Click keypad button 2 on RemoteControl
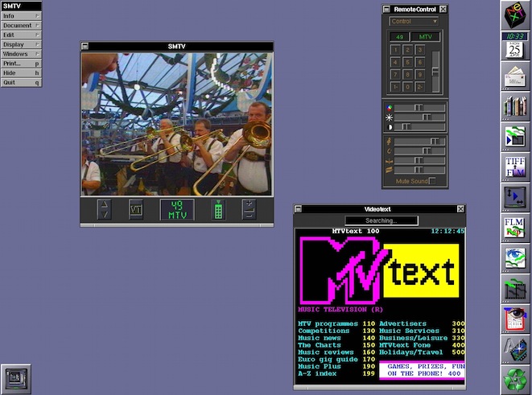Screen dimensions: 532x395 click(x=407, y=50)
